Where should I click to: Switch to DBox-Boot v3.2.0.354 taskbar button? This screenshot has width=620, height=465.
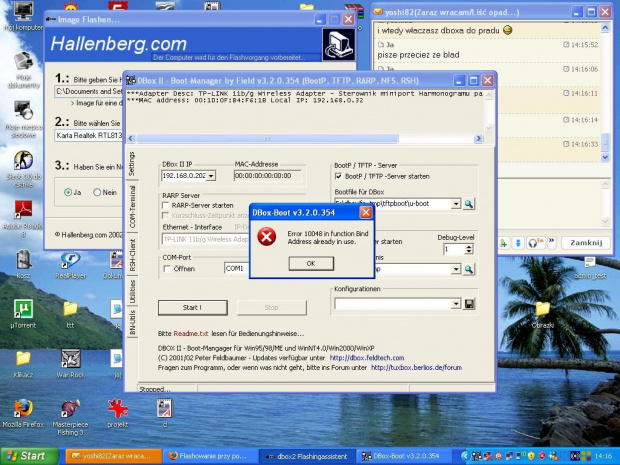[x=403, y=456]
